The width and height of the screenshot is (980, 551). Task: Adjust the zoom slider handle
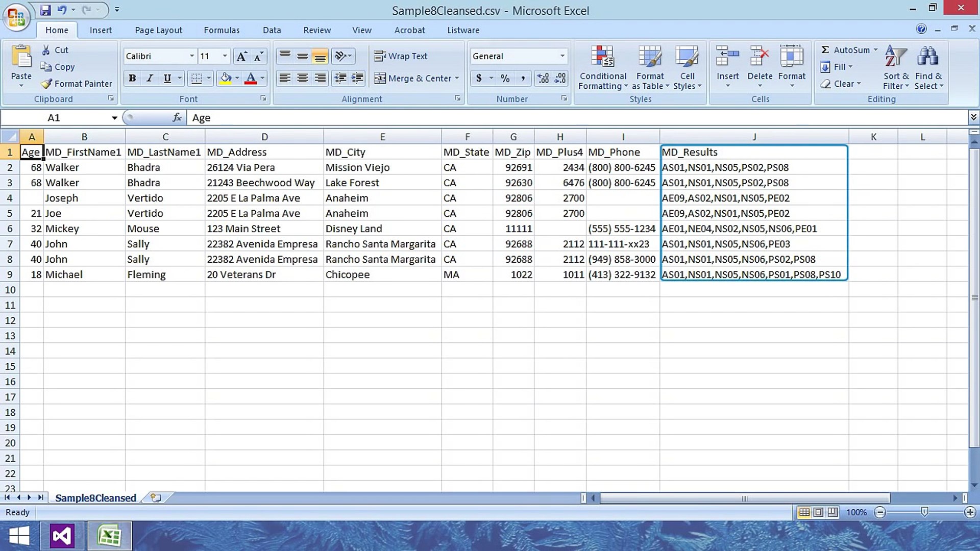[x=924, y=512]
